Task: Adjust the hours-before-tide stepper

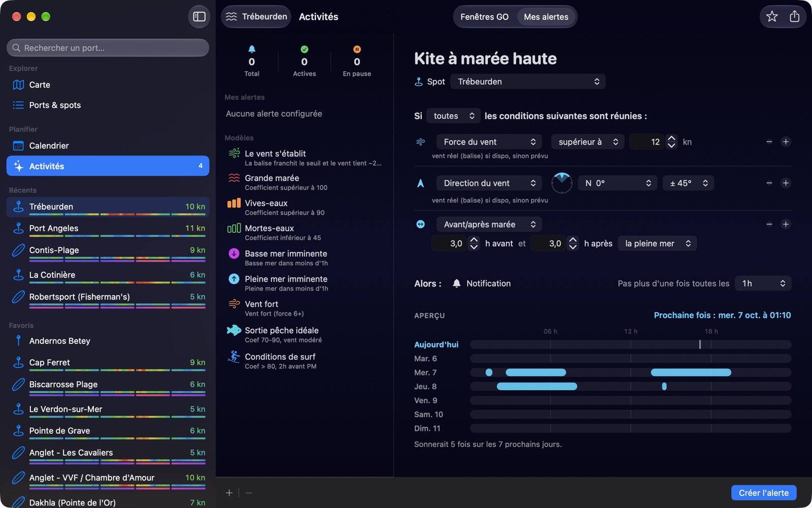Action: click(x=473, y=243)
